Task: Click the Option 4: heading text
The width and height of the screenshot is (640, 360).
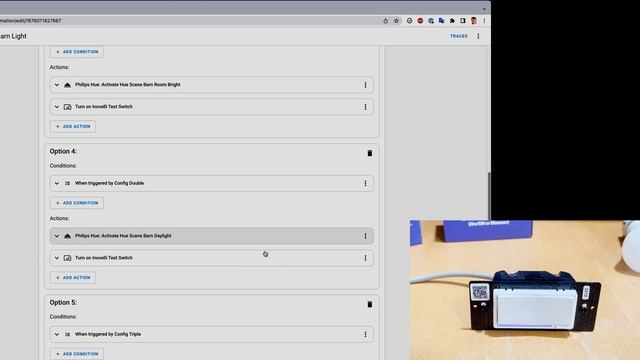Action: 63,151
